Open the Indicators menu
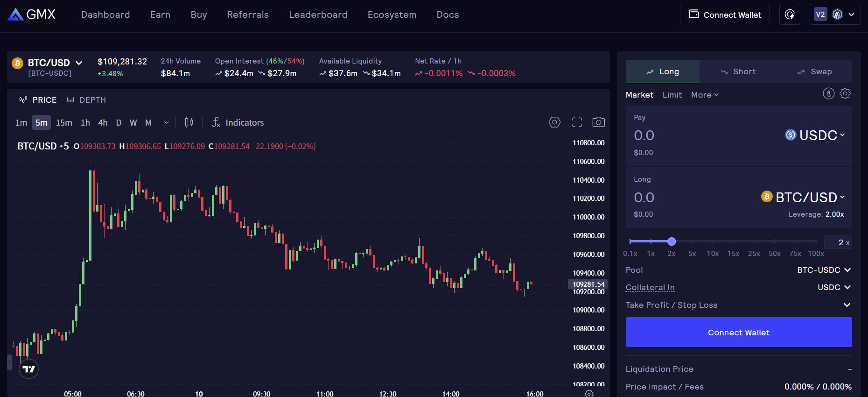868x397 pixels. pos(238,122)
